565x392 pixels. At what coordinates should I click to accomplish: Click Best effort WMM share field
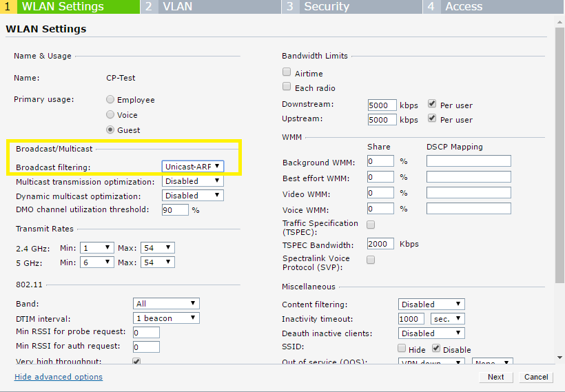tap(380, 177)
